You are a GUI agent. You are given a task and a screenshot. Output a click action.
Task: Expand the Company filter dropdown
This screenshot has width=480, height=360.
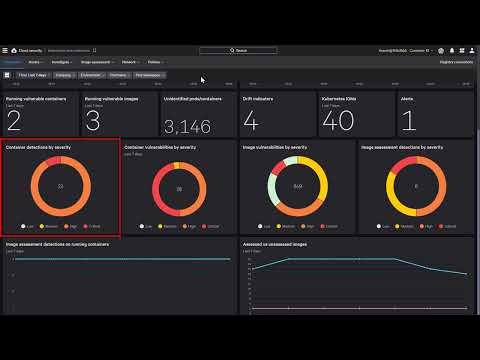tap(65, 75)
